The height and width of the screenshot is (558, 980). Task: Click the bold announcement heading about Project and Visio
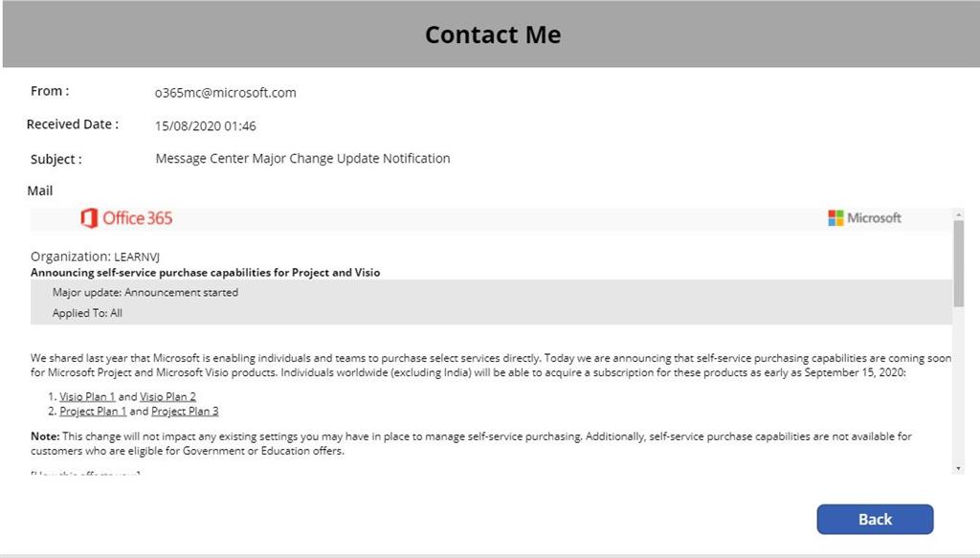pos(205,272)
